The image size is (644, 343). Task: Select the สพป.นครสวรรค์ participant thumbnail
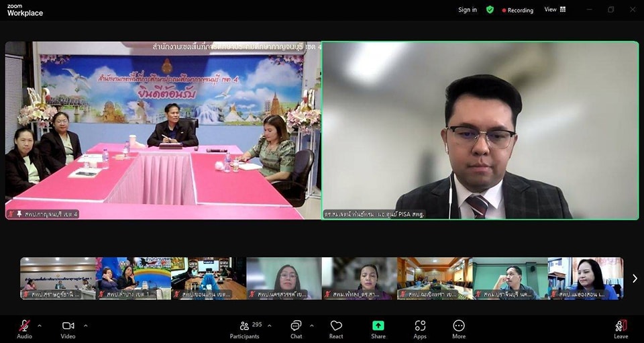click(x=284, y=278)
